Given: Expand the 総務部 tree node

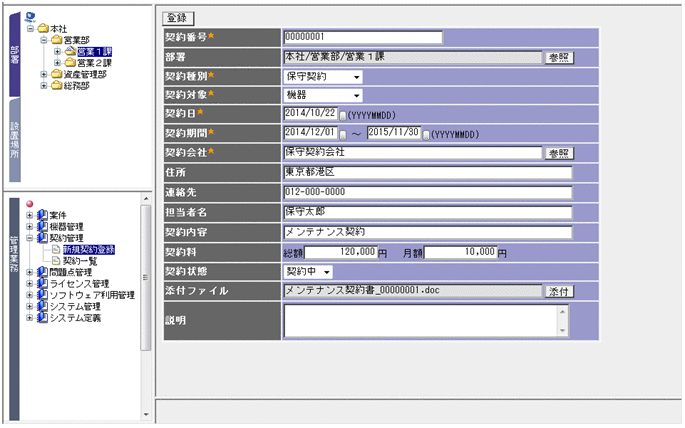Looking at the screenshot, I should [x=44, y=86].
